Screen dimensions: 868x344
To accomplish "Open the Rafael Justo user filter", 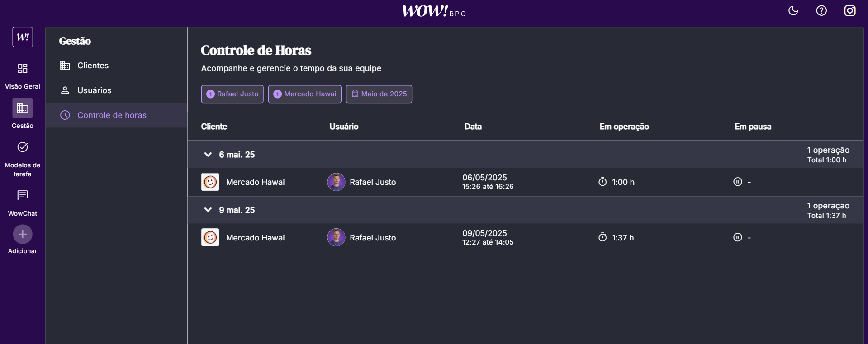I will [232, 94].
